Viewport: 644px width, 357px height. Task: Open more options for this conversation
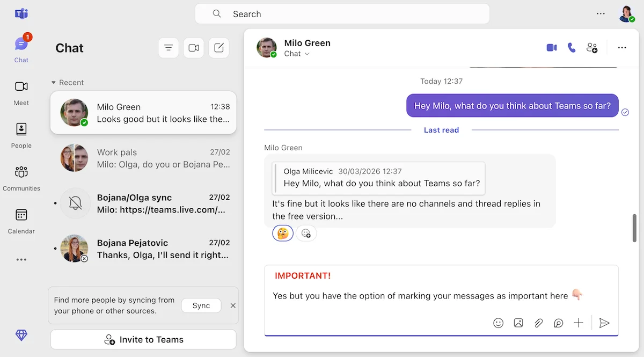pos(621,47)
